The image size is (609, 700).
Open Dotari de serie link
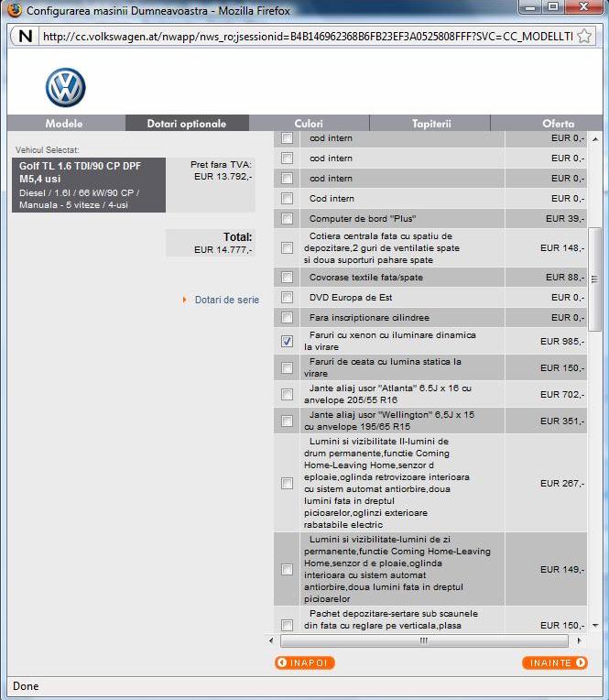(x=226, y=300)
